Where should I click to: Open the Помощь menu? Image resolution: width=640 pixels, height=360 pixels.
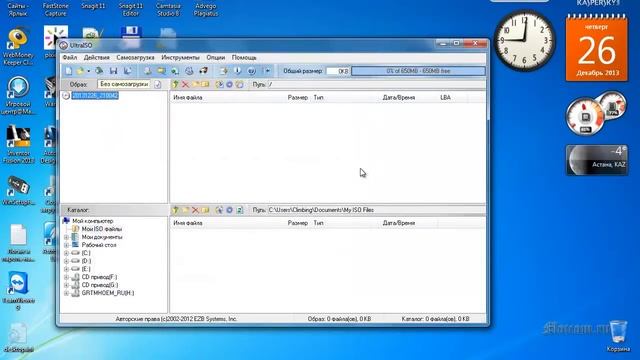[244, 58]
